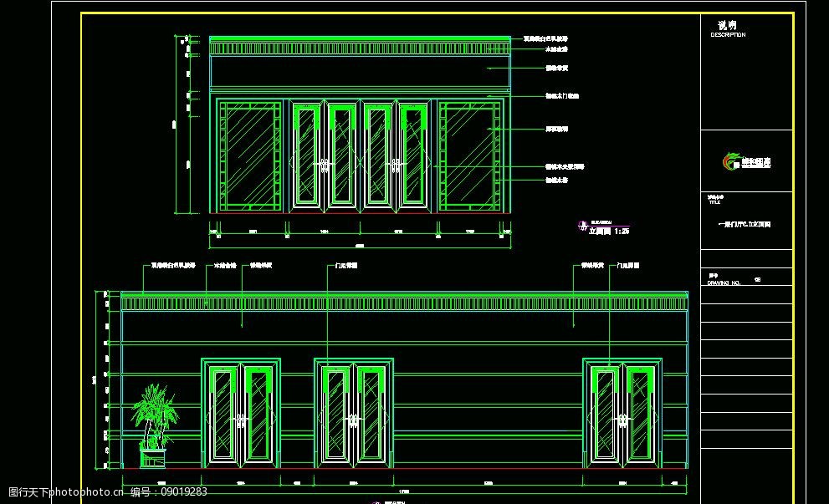Image resolution: width=829 pixels, height=504 pixels.
Task: Click the cornice molding strip of upper elevation
Action: (359, 49)
